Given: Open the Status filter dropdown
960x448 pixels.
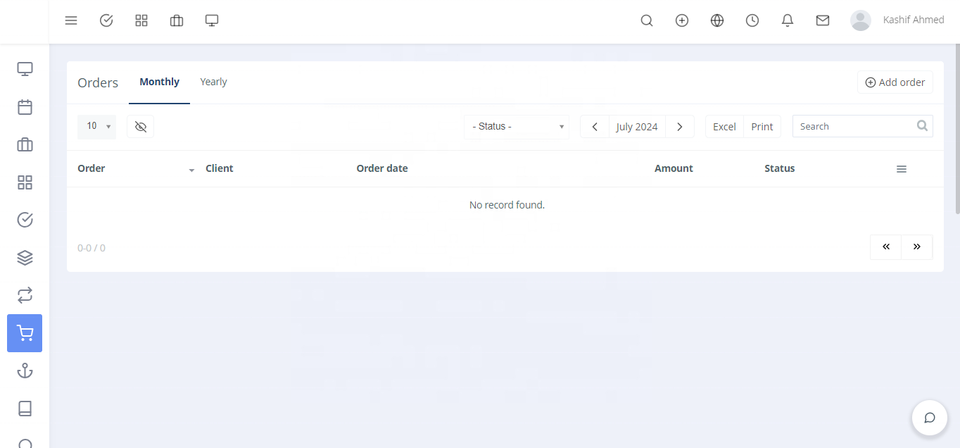Looking at the screenshot, I should tap(518, 127).
